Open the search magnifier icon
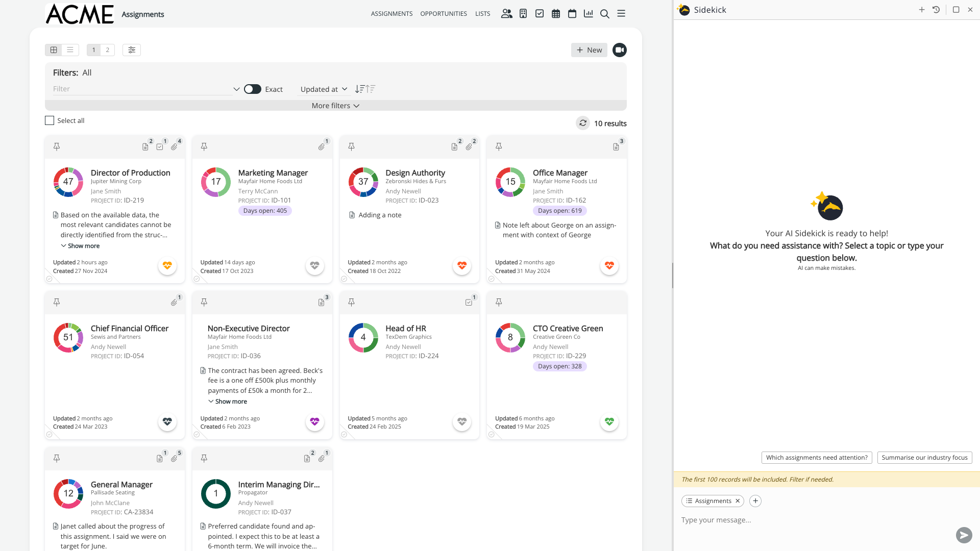Screen dimensions: 980x551 605,14
